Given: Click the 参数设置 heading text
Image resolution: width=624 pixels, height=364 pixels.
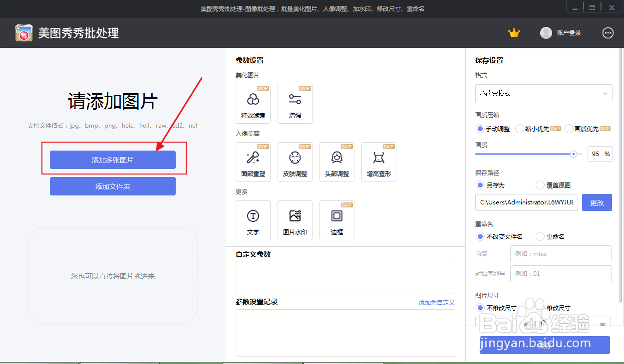Looking at the screenshot, I should [x=250, y=60].
